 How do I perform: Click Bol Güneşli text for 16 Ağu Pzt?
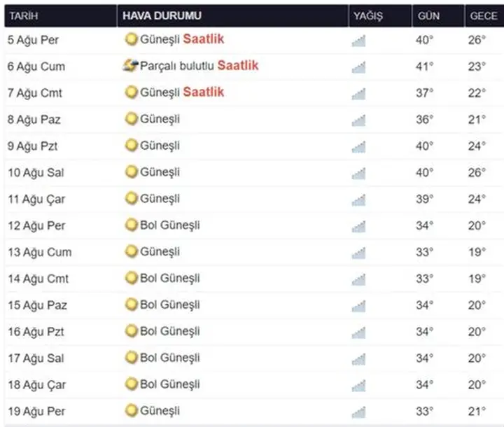pyautogui.click(x=170, y=331)
